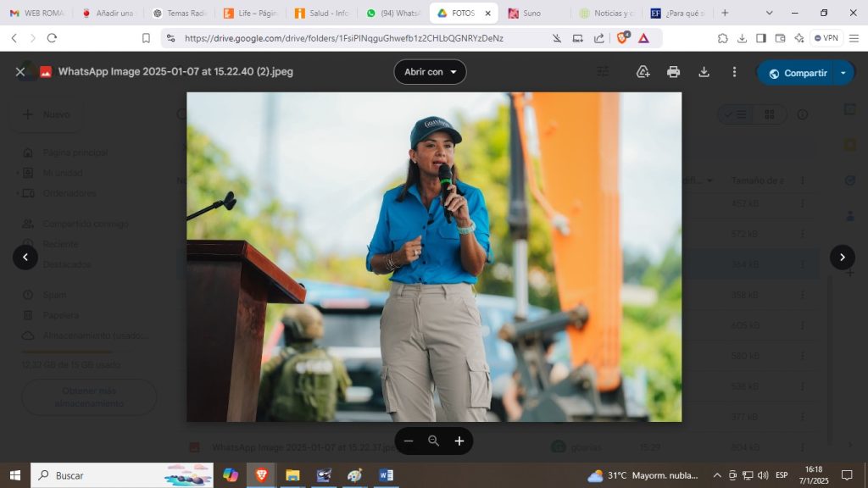Open a new browser tab
This screenshot has width=868, height=488.
coord(725,13)
